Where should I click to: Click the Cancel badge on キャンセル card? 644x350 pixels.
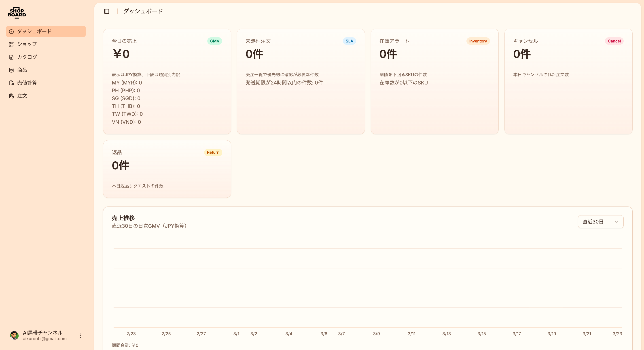614,41
